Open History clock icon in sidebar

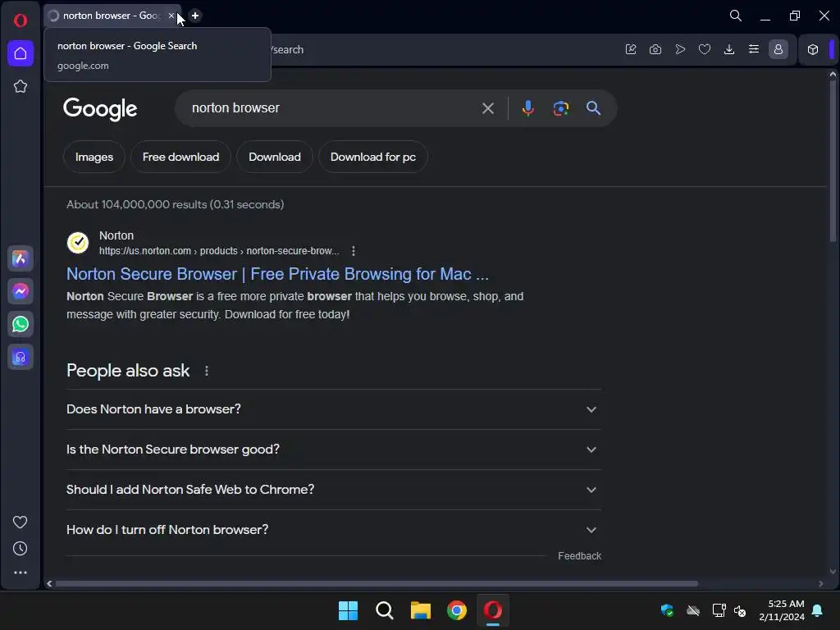21,549
